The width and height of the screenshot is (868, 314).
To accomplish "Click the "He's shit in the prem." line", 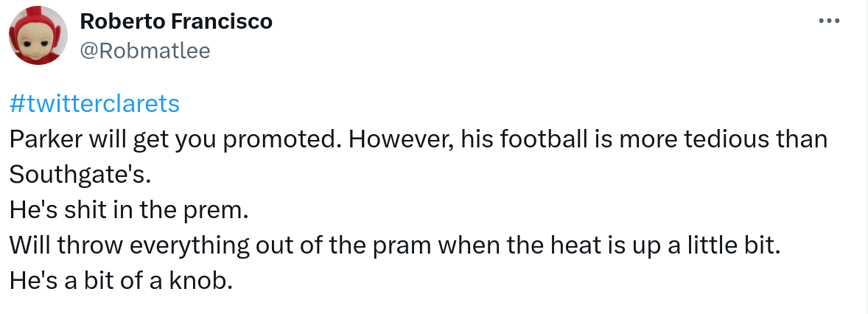I will pos(130,210).
